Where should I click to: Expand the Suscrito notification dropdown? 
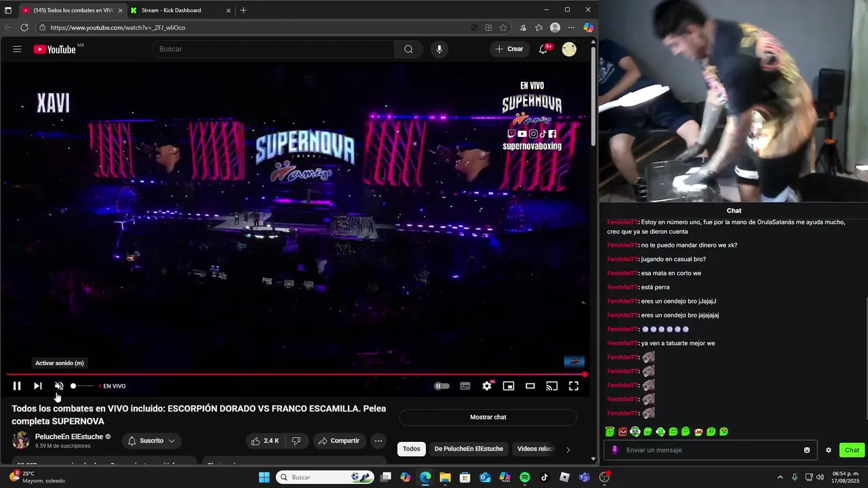pos(151,441)
